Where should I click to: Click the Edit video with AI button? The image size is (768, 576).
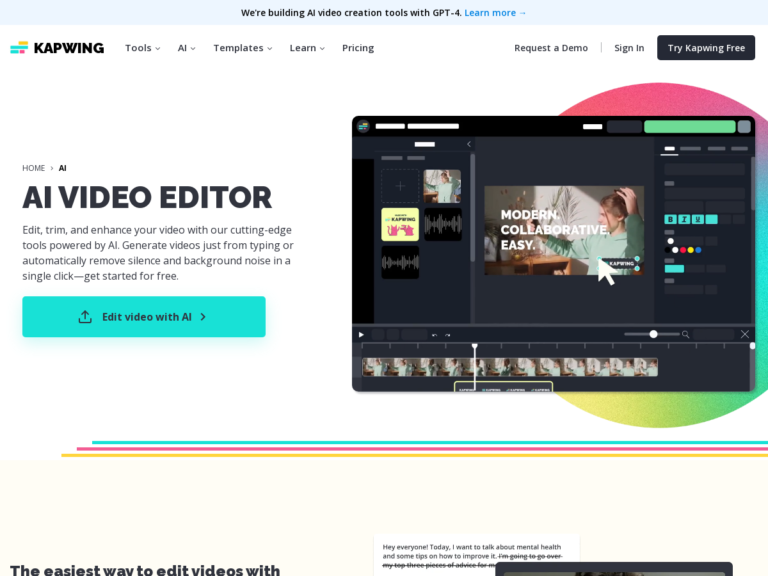(x=144, y=316)
